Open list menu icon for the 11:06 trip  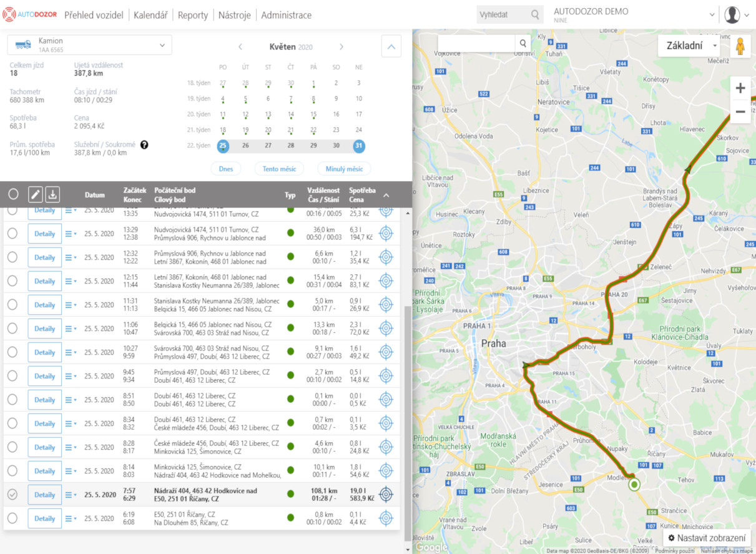point(71,329)
